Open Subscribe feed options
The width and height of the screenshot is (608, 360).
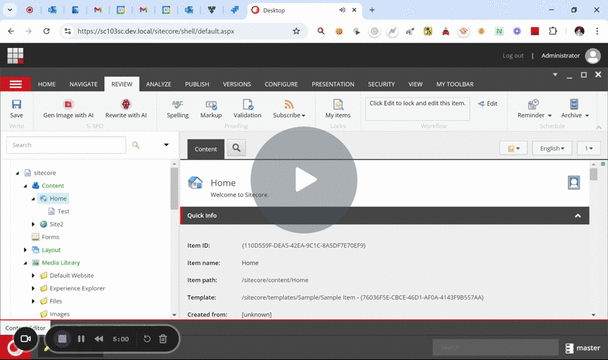point(289,109)
